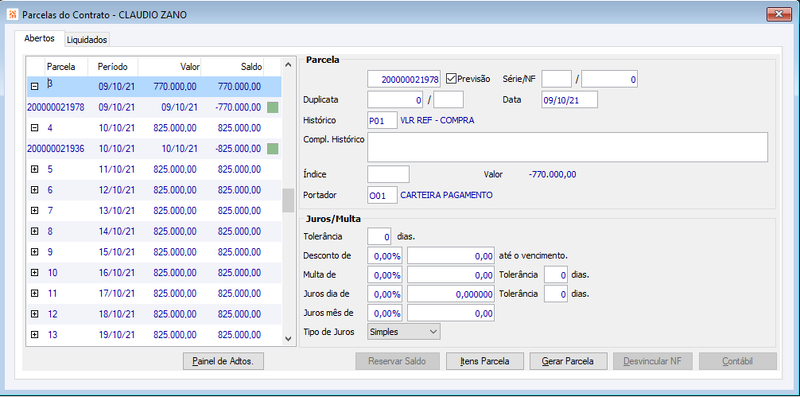
Task: Click the Série input field
Action: (556, 79)
